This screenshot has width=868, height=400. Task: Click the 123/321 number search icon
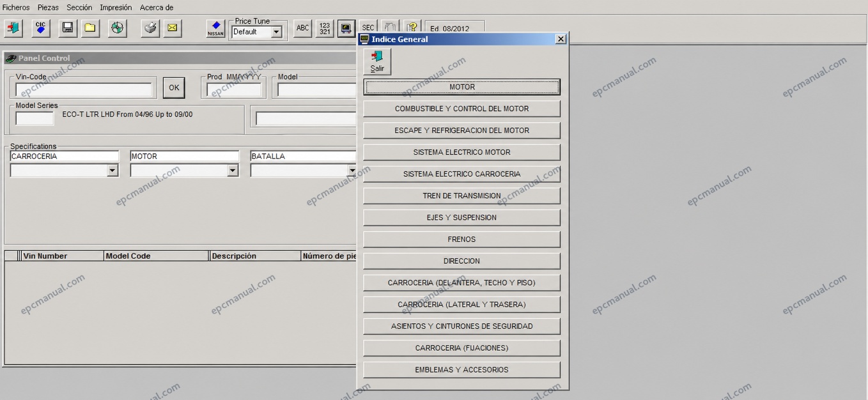[325, 28]
